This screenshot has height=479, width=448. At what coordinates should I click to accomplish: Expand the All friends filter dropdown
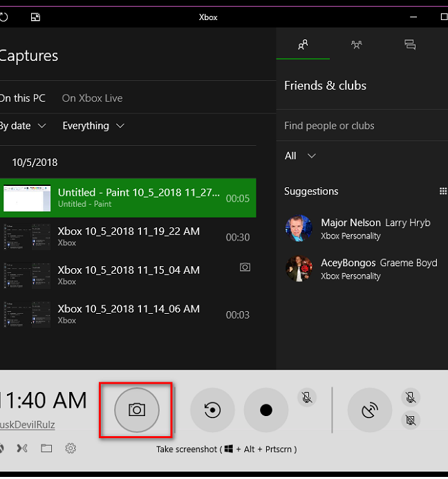point(300,156)
